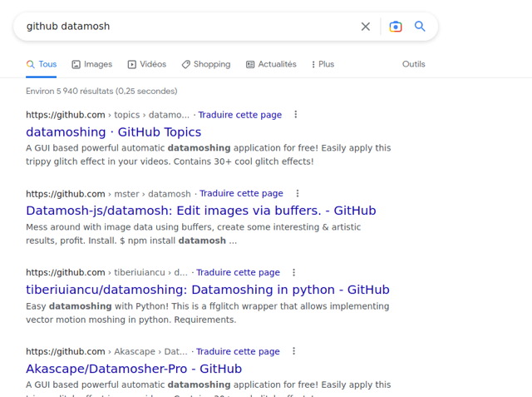Translate the GitHub Topics result page
The image size is (532, 397).
[240, 115]
